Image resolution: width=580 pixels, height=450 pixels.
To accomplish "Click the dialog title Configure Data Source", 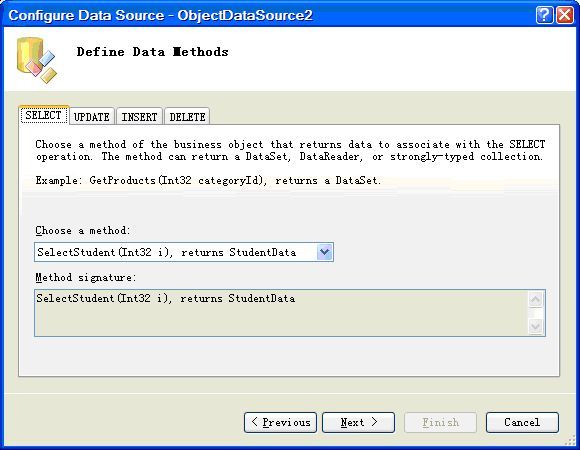I will 160,15.
